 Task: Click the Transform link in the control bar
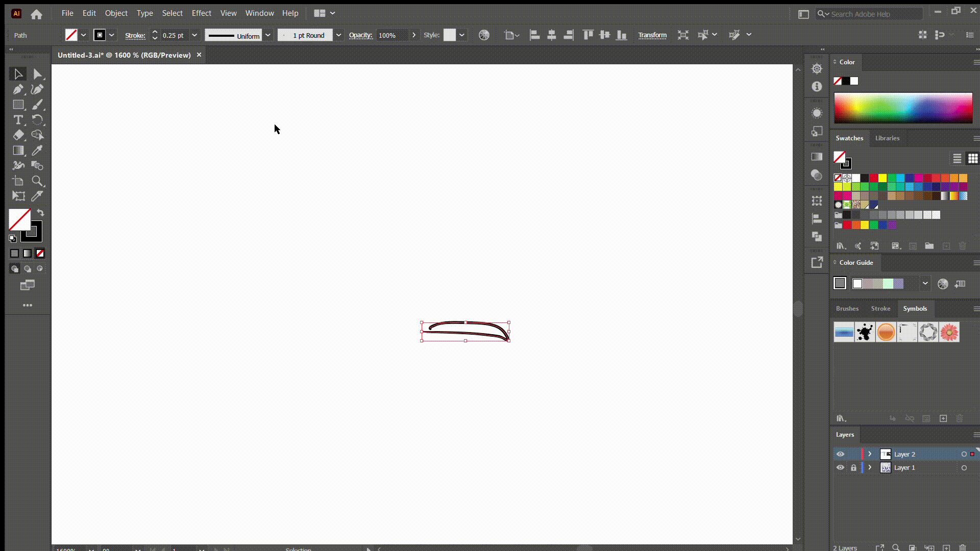(653, 35)
